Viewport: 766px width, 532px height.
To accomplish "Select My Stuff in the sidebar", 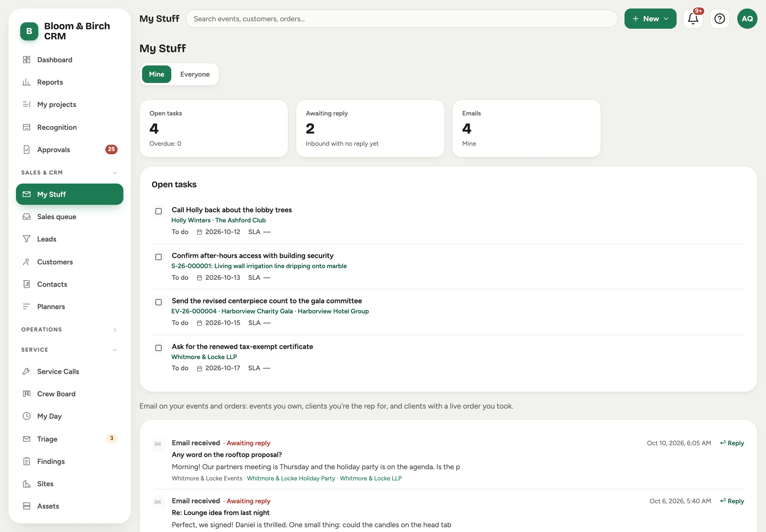I will (x=70, y=194).
